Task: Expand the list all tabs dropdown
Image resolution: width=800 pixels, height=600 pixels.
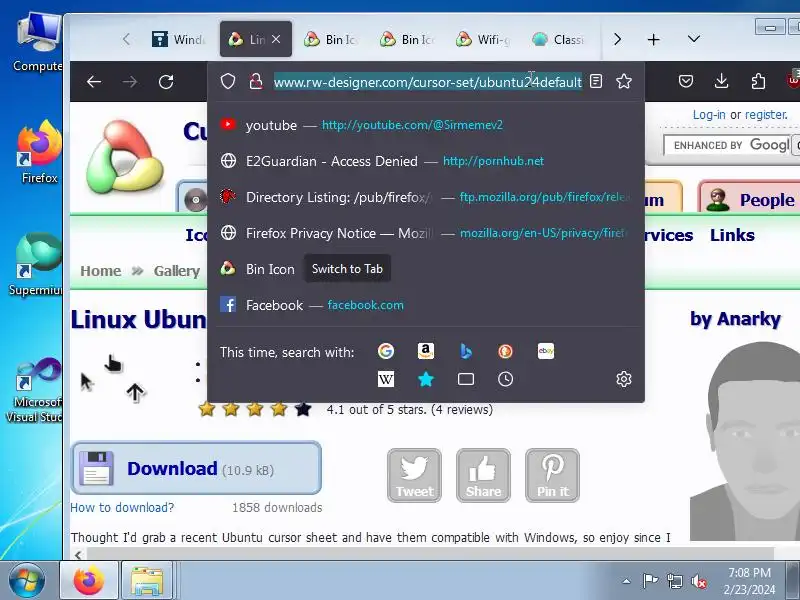Action: click(693, 39)
